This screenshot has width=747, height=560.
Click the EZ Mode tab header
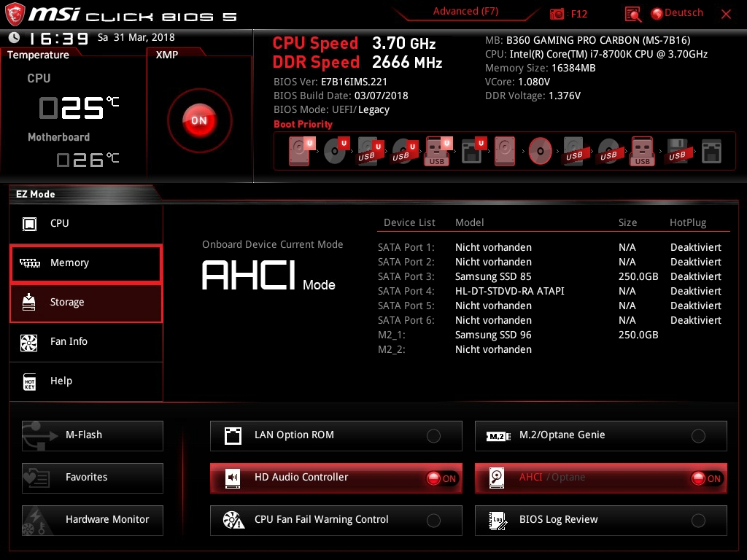tap(36, 194)
